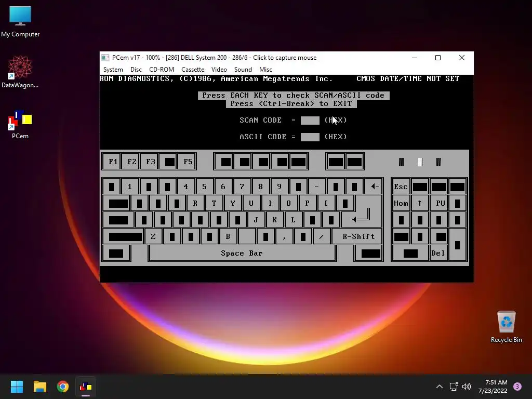The image size is (532, 399).
Task: Click 'Press <Ctrl-Break> to EXIT' text
Action: (291, 104)
